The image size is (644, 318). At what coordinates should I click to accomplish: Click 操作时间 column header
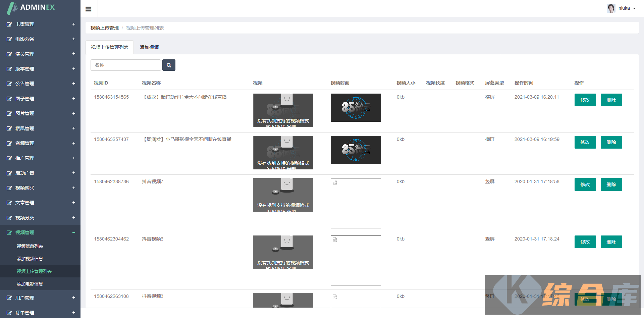click(524, 83)
